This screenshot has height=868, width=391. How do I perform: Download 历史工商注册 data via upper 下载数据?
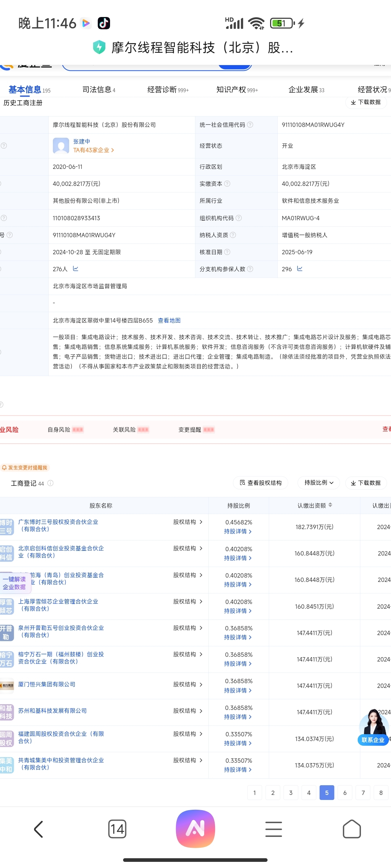point(366,102)
